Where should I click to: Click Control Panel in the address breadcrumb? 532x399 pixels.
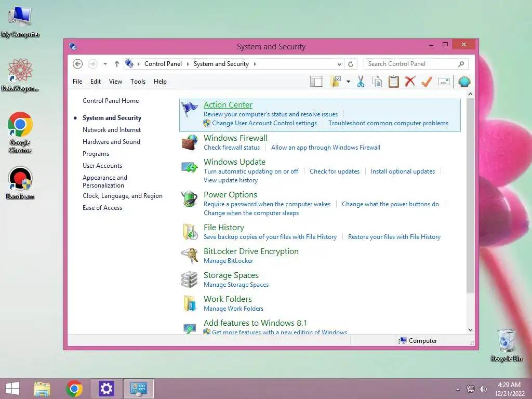point(163,64)
